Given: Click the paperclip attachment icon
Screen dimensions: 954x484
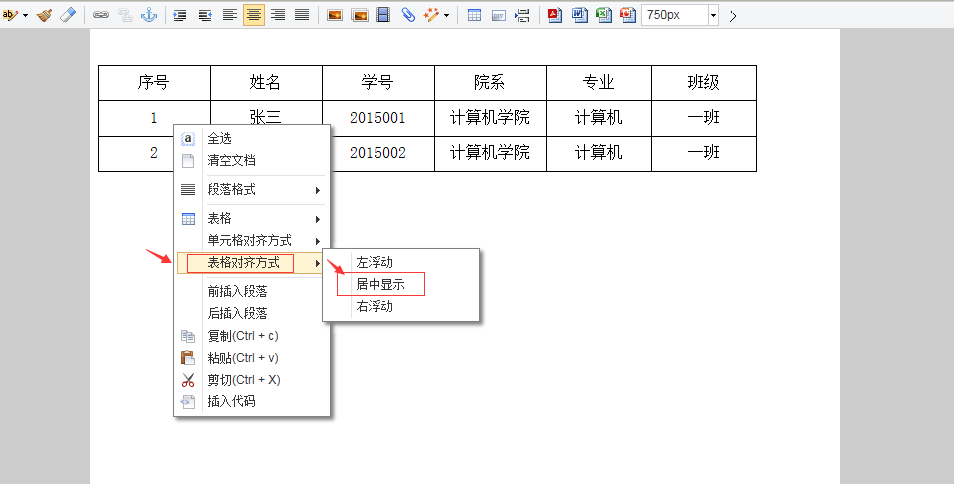Looking at the screenshot, I should pos(408,15).
